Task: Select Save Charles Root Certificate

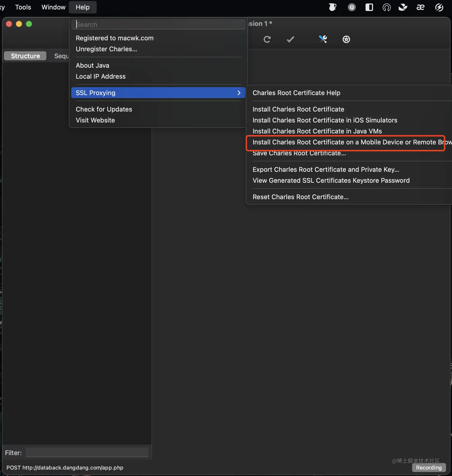Action: tap(299, 153)
